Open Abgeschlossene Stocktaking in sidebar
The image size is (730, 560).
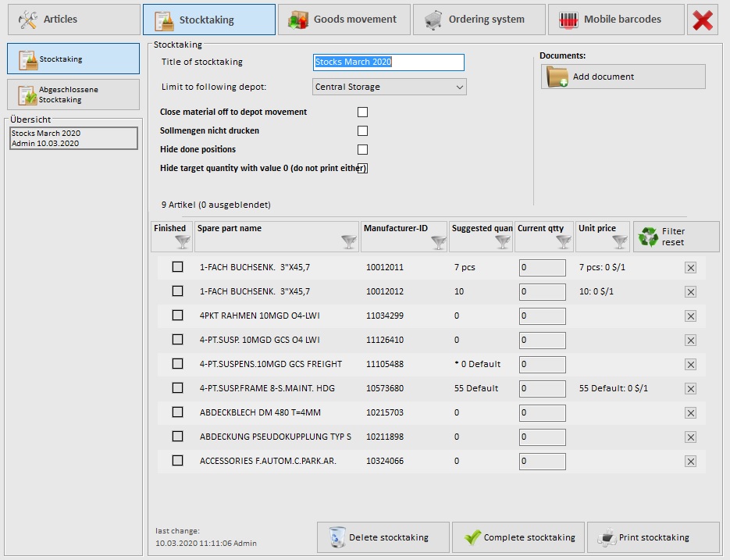tap(73, 95)
